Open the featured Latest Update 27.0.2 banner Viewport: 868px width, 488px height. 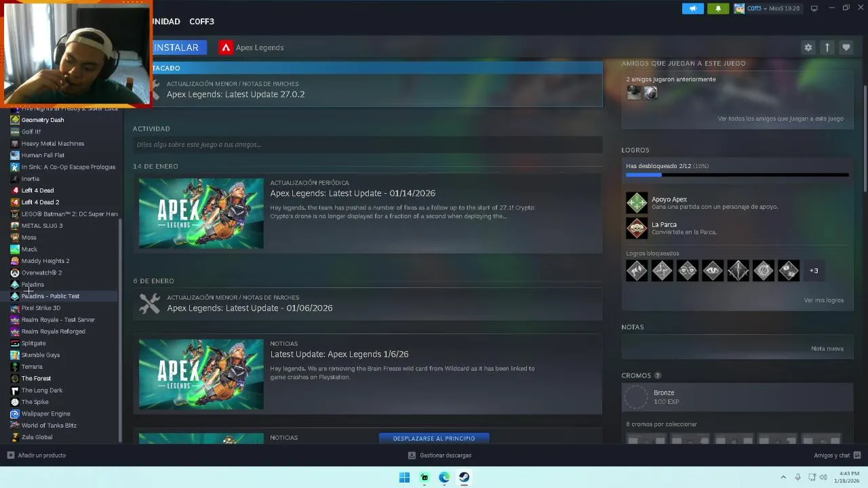[376, 89]
